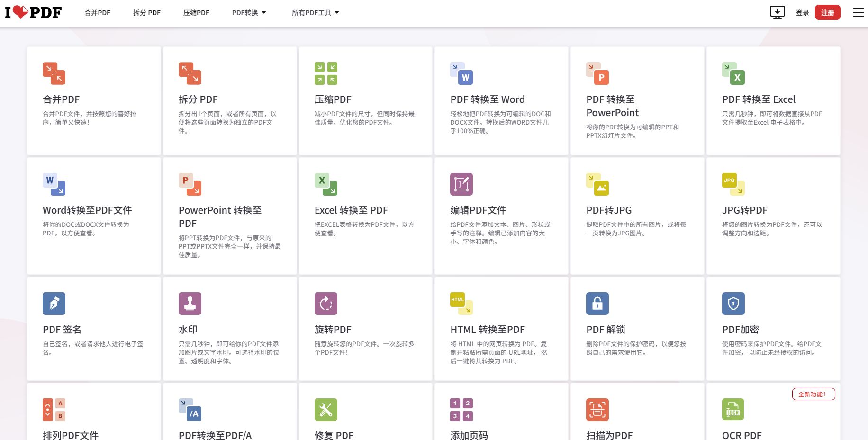Screen dimensions: 868x440
Task: Choose the HTML to PDF icon
Action: (x=461, y=304)
